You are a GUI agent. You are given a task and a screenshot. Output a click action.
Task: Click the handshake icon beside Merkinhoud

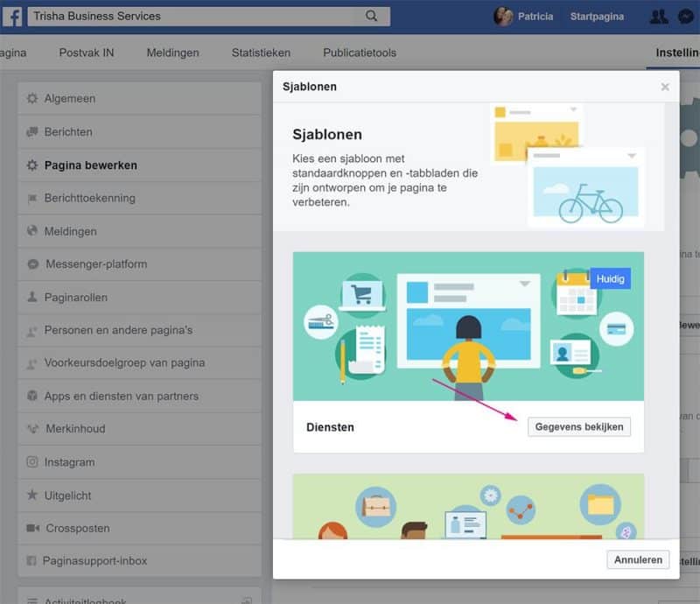pyautogui.click(x=33, y=428)
